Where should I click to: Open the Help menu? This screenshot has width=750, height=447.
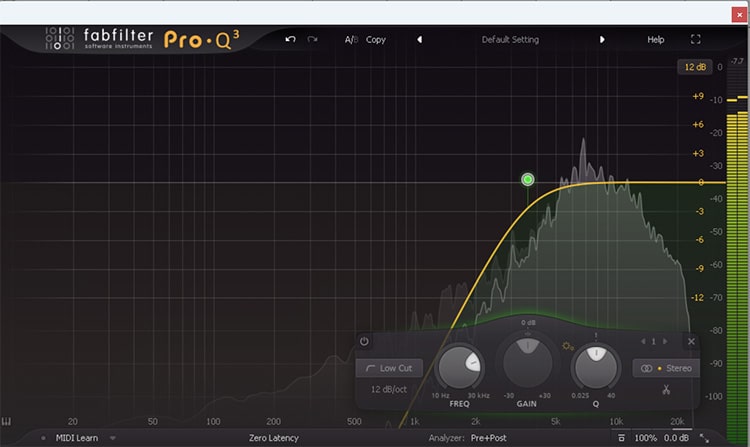[655, 40]
